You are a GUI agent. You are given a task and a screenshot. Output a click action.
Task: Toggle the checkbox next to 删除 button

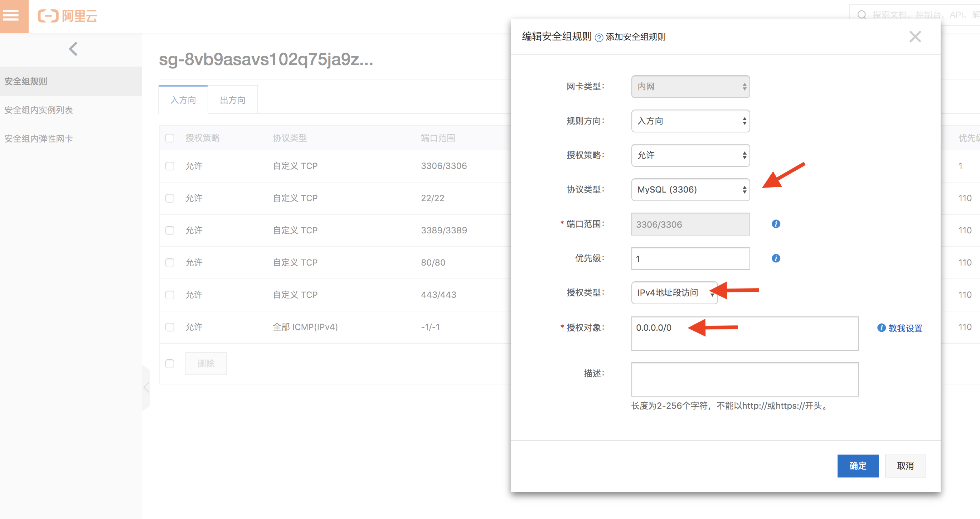[x=170, y=363]
